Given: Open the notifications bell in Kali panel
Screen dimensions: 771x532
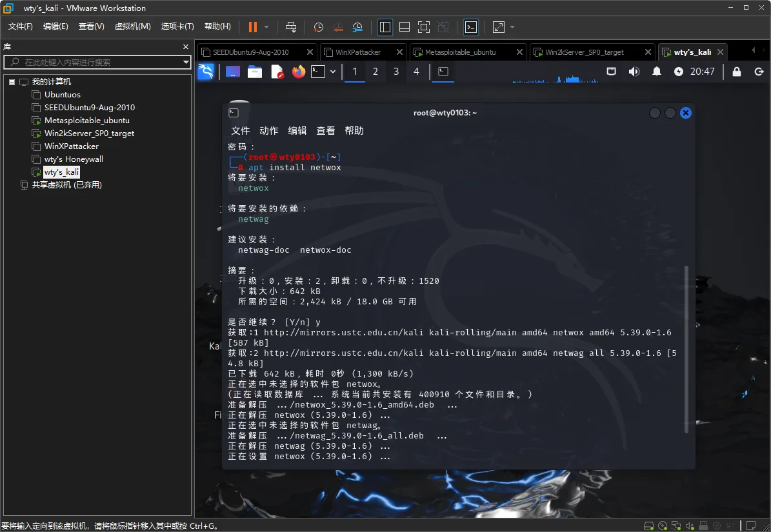Looking at the screenshot, I should click(x=656, y=72).
